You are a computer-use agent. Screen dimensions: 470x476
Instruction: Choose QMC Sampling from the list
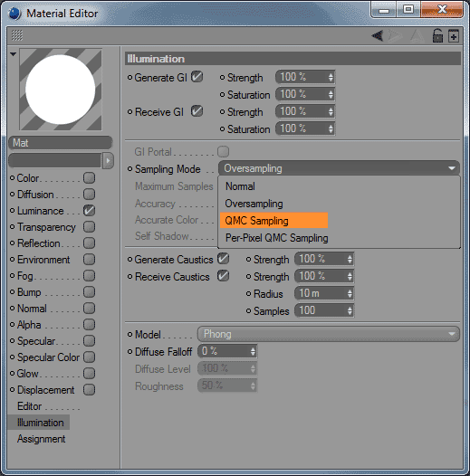point(273,221)
